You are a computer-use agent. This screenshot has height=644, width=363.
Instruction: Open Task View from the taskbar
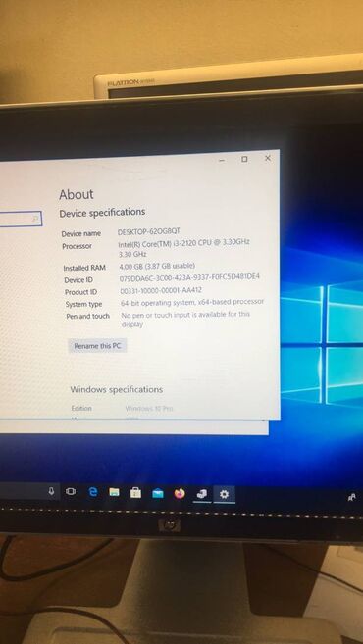tap(71, 492)
